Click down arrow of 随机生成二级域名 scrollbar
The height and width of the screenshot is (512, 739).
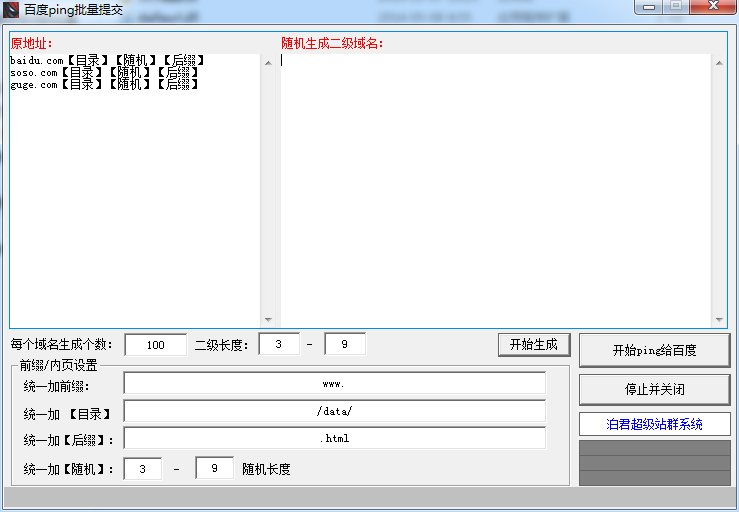click(719, 319)
